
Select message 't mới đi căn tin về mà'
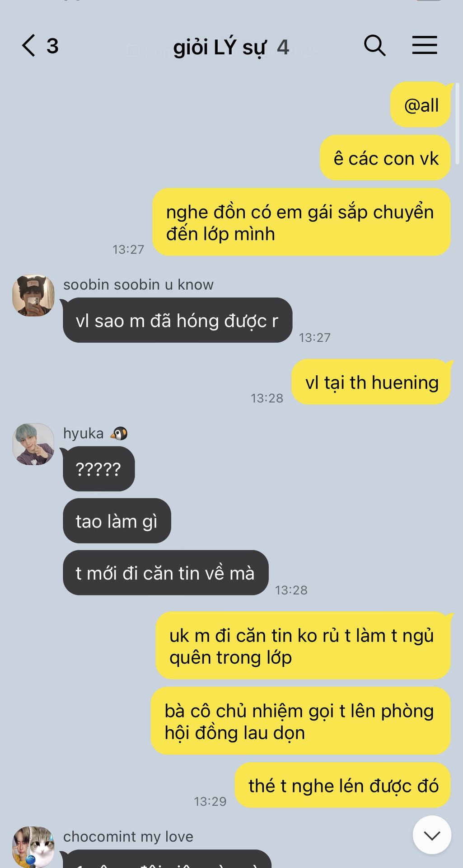[x=165, y=573]
